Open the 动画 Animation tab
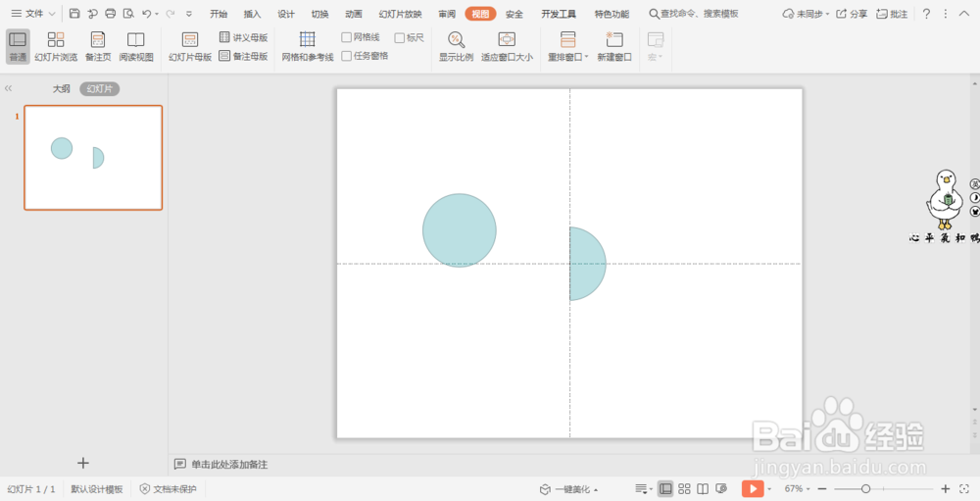Image resolution: width=980 pixels, height=501 pixels. (x=354, y=14)
